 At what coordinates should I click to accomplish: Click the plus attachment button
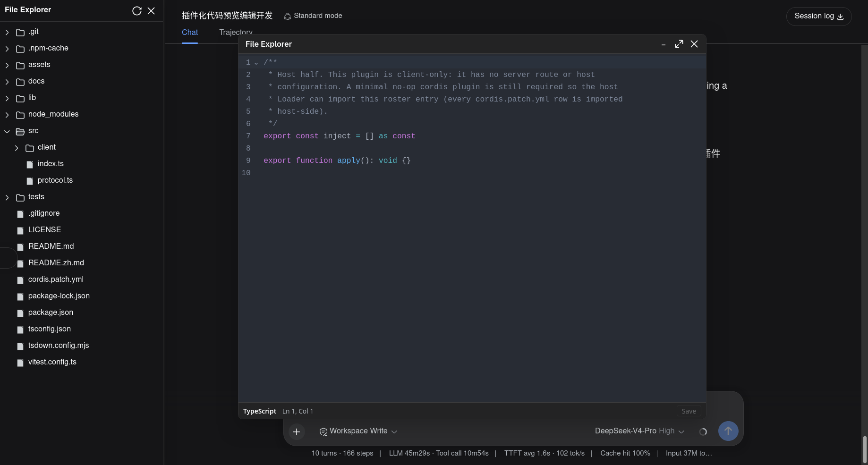click(x=297, y=431)
